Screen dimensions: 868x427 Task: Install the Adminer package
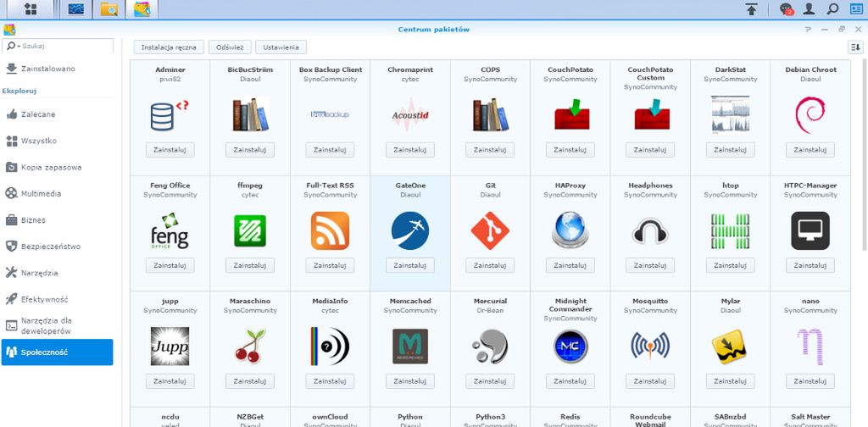170,150
